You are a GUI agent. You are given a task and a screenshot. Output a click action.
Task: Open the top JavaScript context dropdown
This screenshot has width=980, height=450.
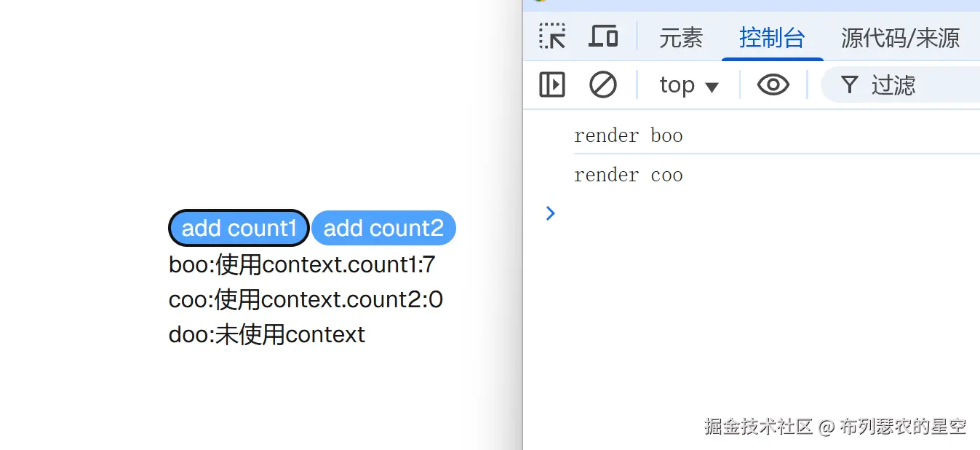pyautogui.click(x=688, y=85)
